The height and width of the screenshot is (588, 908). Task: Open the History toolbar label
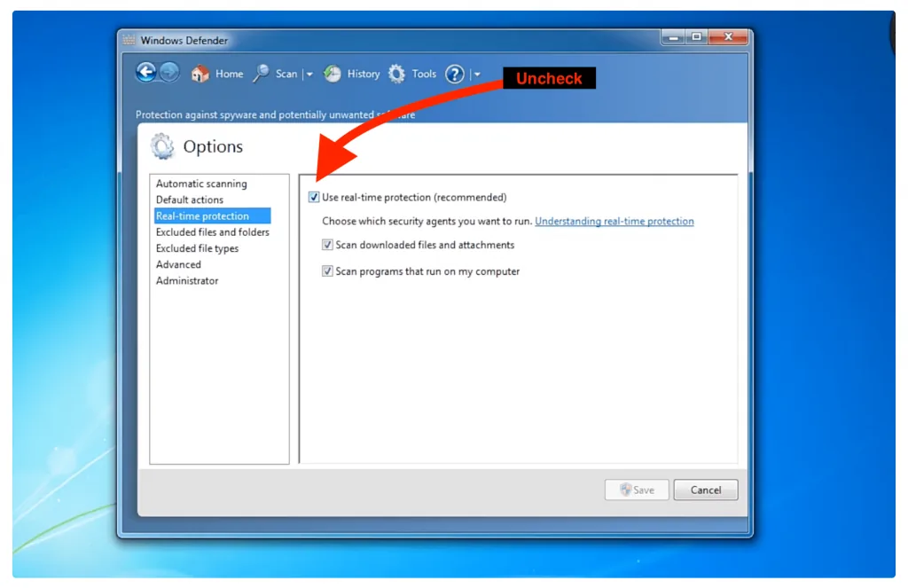363,74
